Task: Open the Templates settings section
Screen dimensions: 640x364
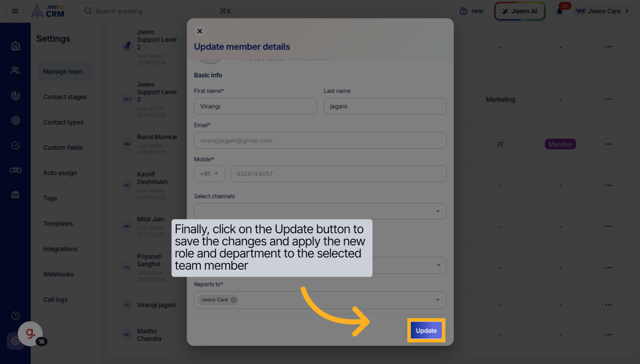Action: [58, 223]
